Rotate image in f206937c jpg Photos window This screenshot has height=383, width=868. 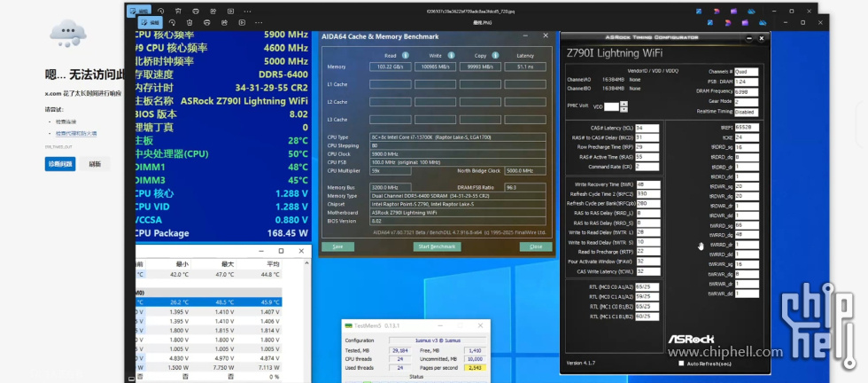pos(160,11)
